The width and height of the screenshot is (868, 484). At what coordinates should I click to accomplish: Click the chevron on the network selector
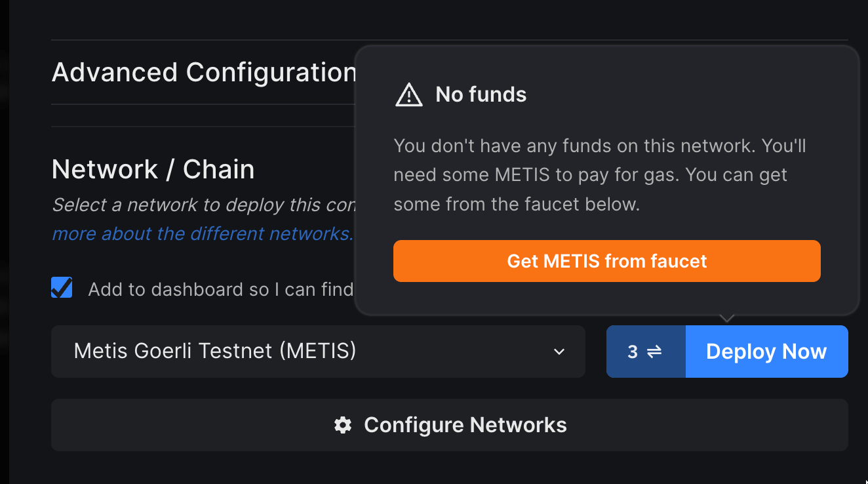pos(559,352)
